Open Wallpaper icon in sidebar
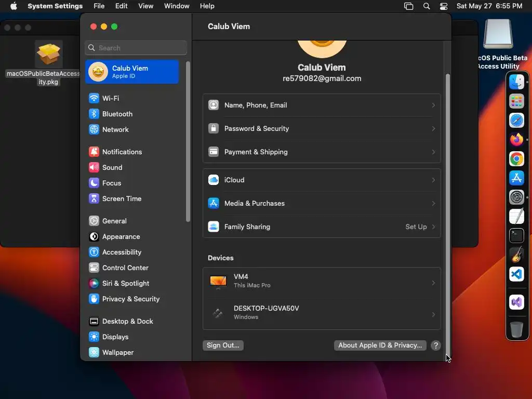Viewport: 532px width, 399px height. pyautogui.click(x=94, y=353)
